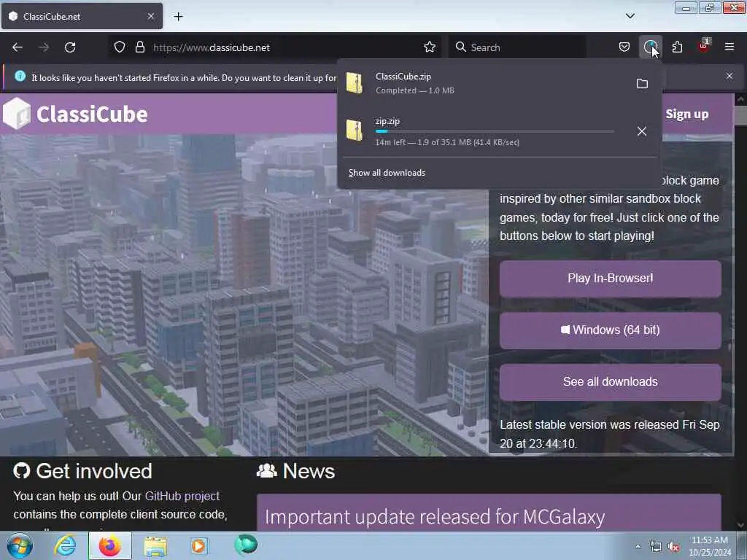Click the News people icon
The height and width of the screenshot is (560, 747).
click(266, 470)
